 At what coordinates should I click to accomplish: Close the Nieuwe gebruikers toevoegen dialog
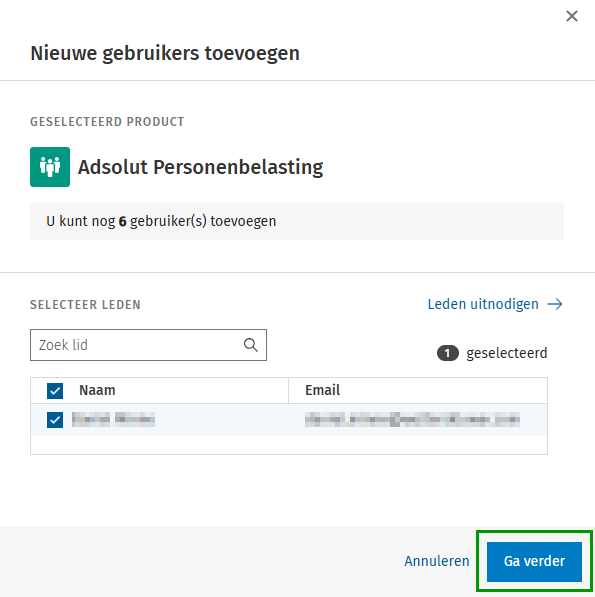[x=572, y=16]
